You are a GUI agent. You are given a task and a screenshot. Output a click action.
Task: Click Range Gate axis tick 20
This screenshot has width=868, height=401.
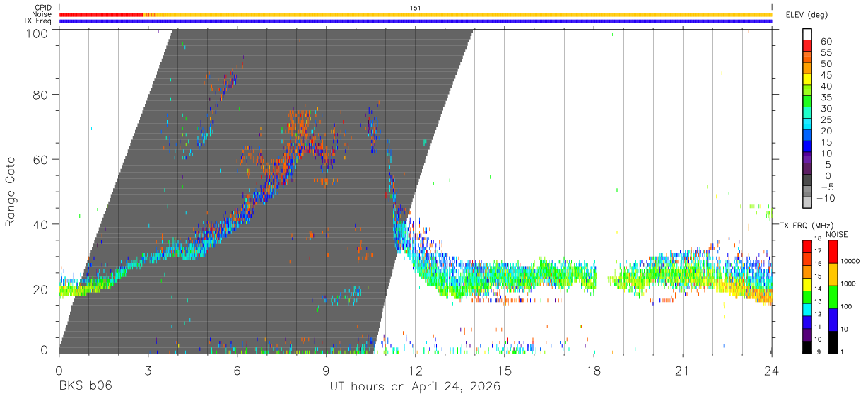tap(41, 289)
